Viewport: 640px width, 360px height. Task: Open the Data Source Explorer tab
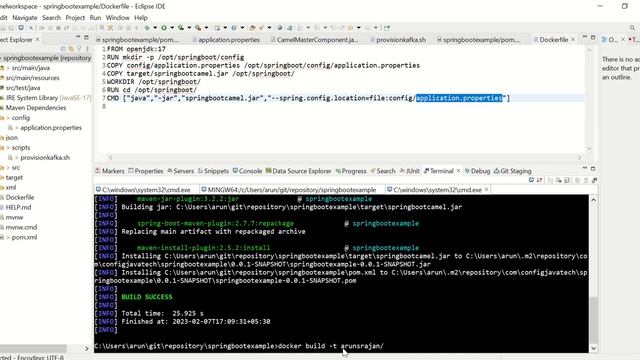[298, 171]
